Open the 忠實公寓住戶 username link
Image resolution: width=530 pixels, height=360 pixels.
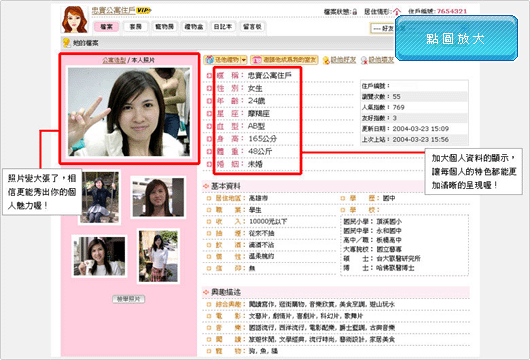[x=114, y=10]
